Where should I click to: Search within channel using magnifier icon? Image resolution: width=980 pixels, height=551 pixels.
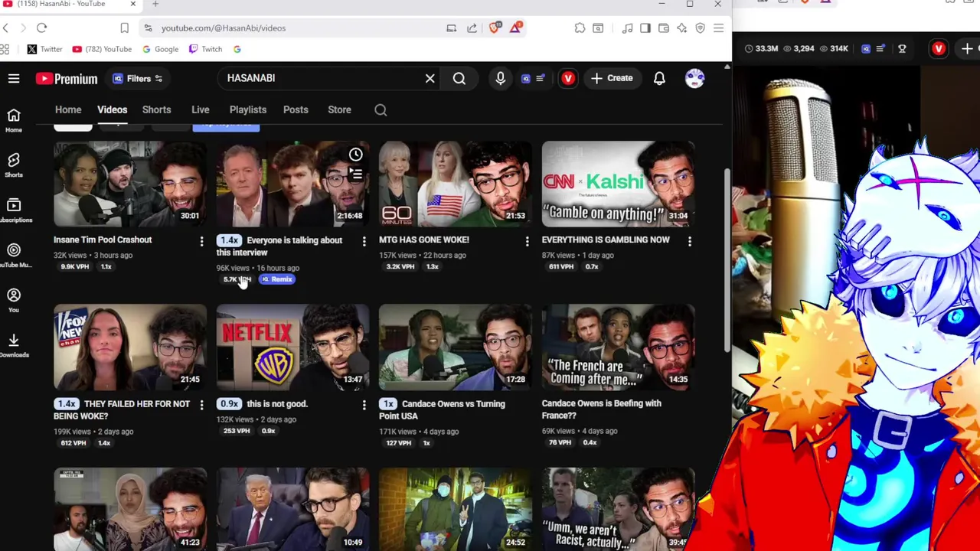tap(381, 109)
